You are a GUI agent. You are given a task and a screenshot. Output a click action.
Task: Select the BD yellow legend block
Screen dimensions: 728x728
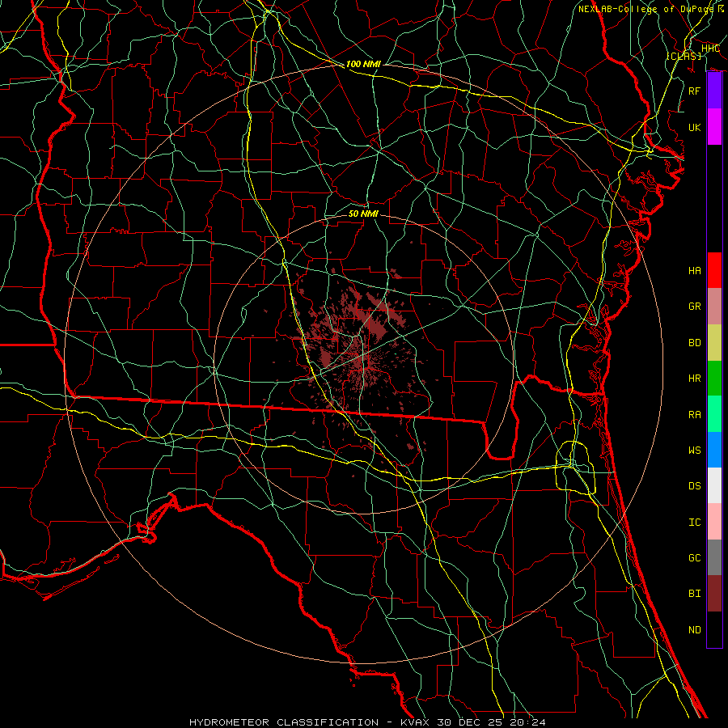714,342
